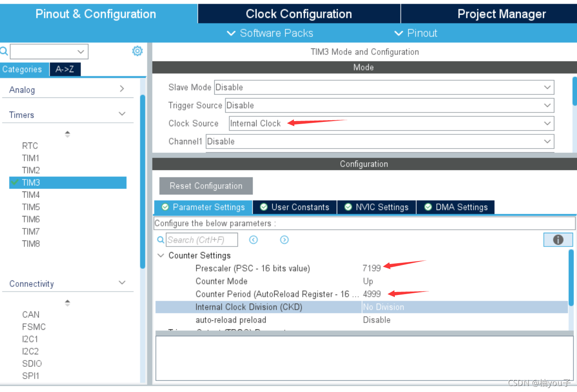This screenshot has height=392, width=577.
Task: Open the DMA Settings tab
Action: tap(456, 207)
